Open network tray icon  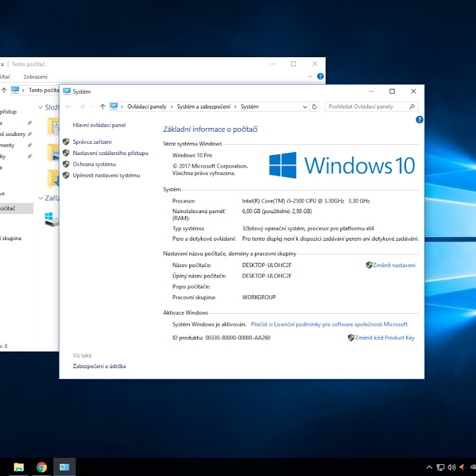click(441, 467)
